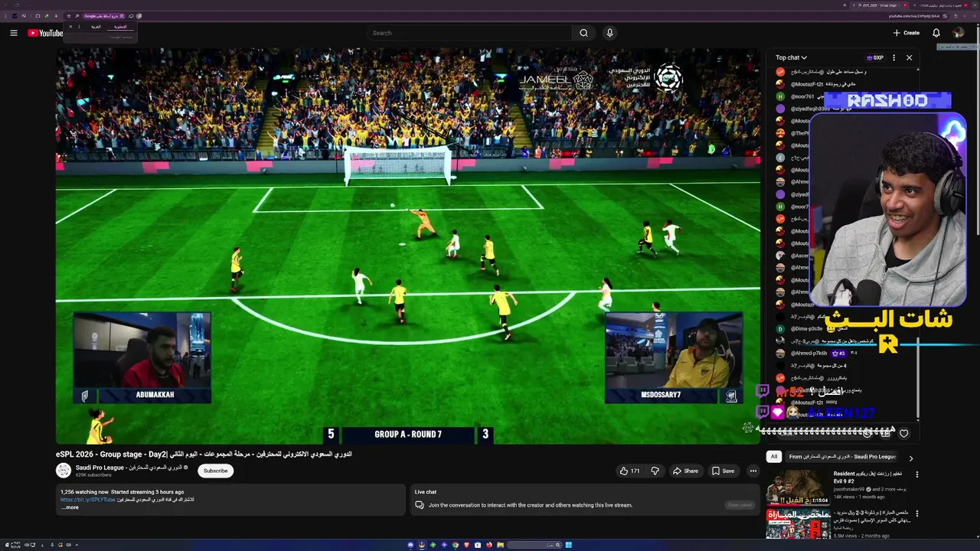Click the live chat bubble icon

click(420, 505)
